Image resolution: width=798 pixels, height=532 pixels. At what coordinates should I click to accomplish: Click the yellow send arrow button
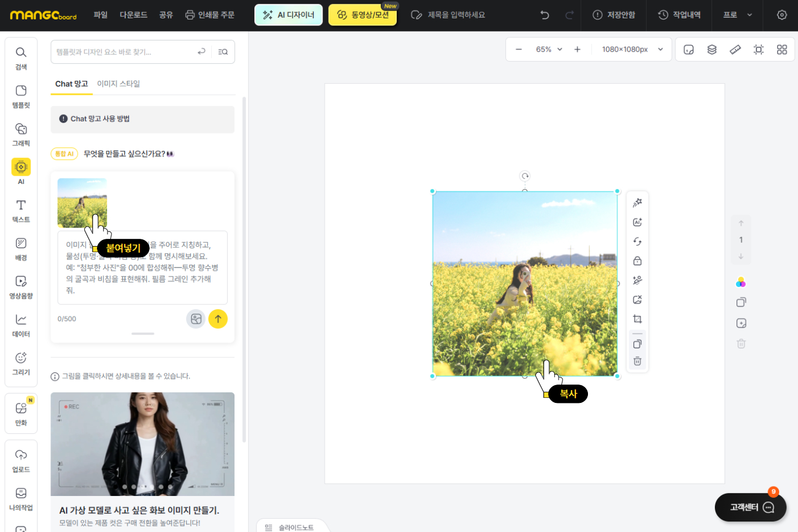[x=218, y=319]
